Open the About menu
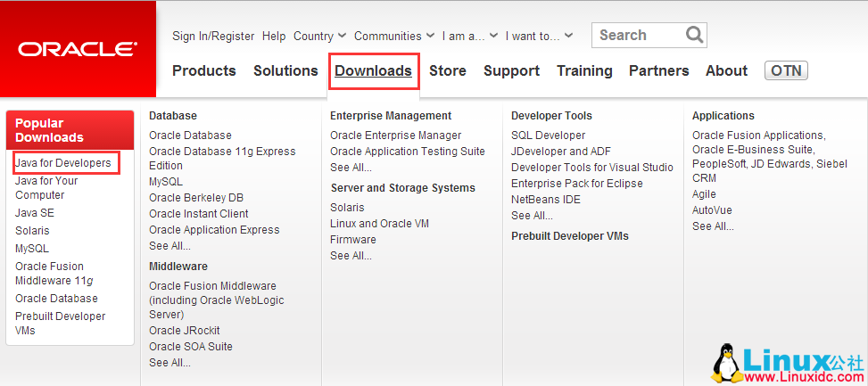The height and width of the screenshot is (386, 868). coord(726,70)
